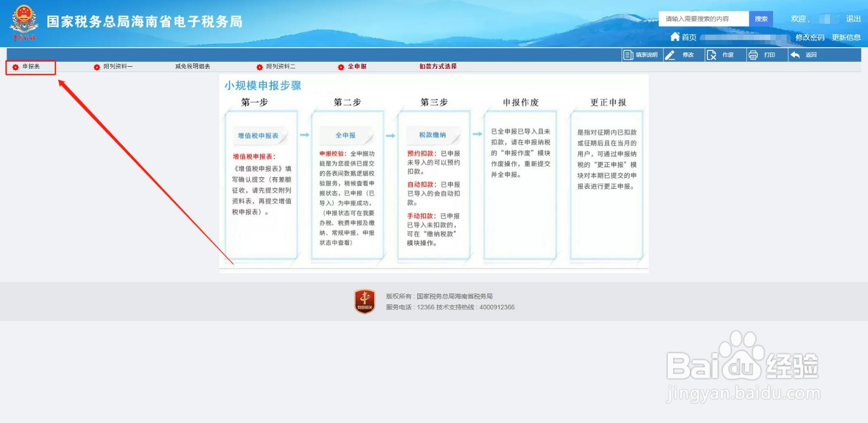The height and width of the screenshot is (423, 868).
Task: Click the 国家税务总局海南省电子税务局 site title
Action: pos(145,22)
